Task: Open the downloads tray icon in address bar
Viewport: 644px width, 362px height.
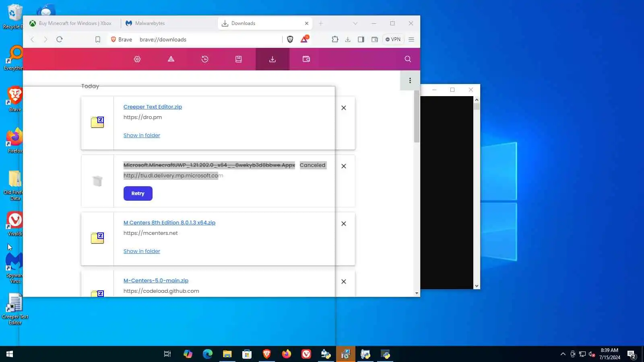Action: pyautogui.click(x=348, y=39)
